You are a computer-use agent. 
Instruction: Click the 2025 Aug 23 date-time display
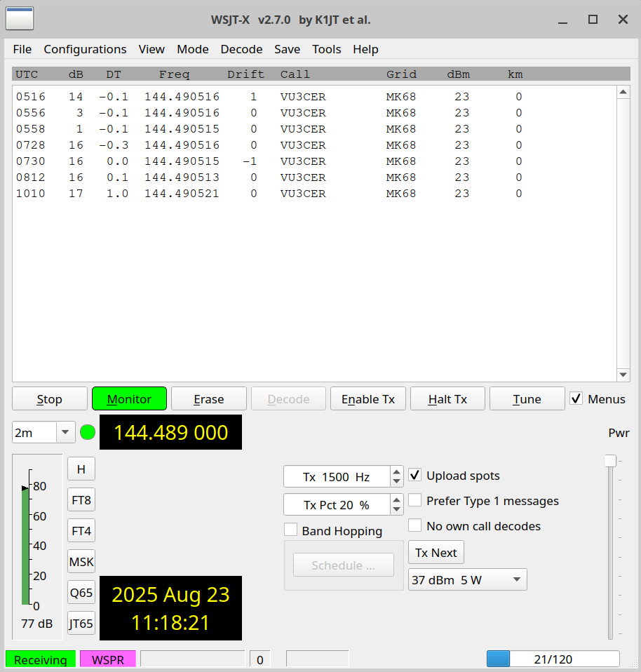click(170, 608)
